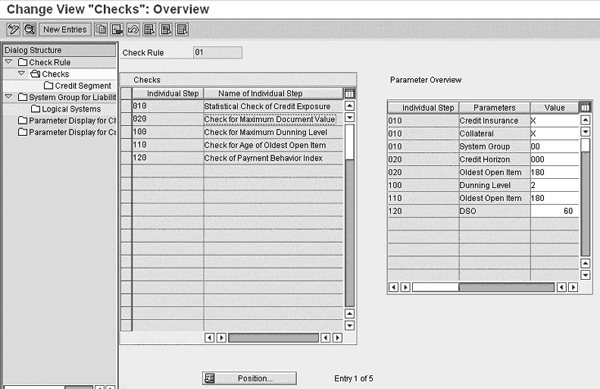This screenshot has width=600, height=389.
Task: Collapse System Group for Liability node
Action: pos(9,97)
